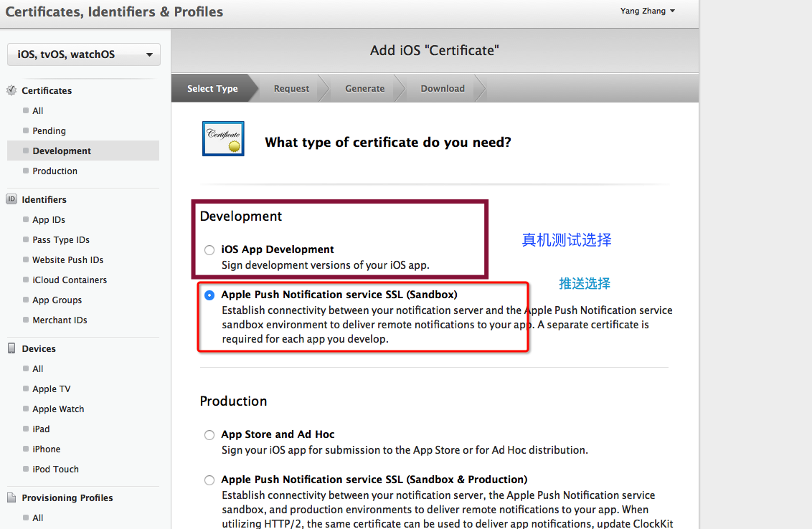Image resolution: width=812 pixels, height=529 pixels.
Task: Click the Certificate image thumbnail
Action: pos(223,139)
